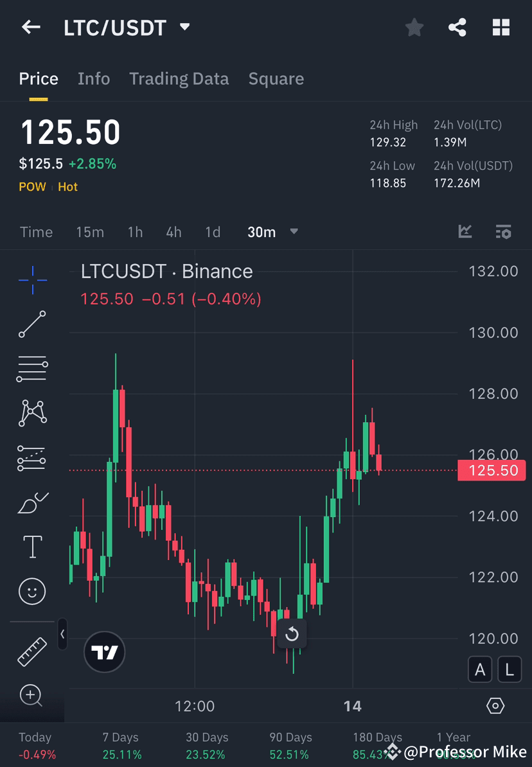Open chart display settings via hexagon icon
This screenshot has height=767, width=532.
coord(495,705)
